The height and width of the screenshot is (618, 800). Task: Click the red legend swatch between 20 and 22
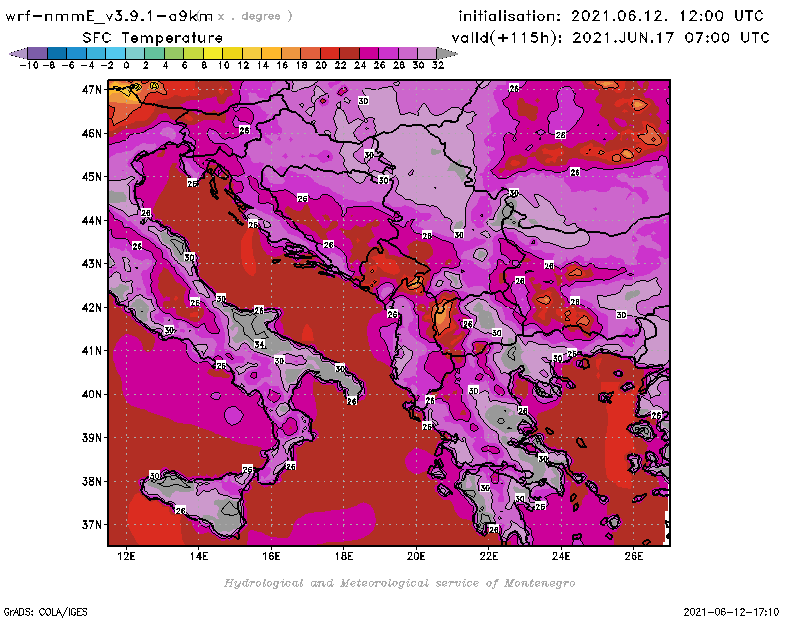coord(330,53)
